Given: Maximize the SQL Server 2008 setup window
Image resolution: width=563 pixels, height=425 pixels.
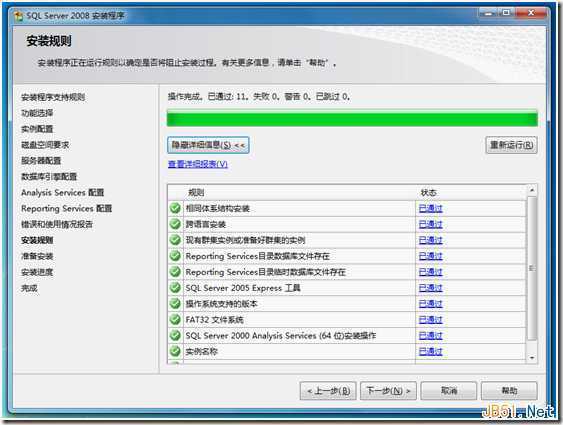Looking at the screenshot, I should [506, 13].
